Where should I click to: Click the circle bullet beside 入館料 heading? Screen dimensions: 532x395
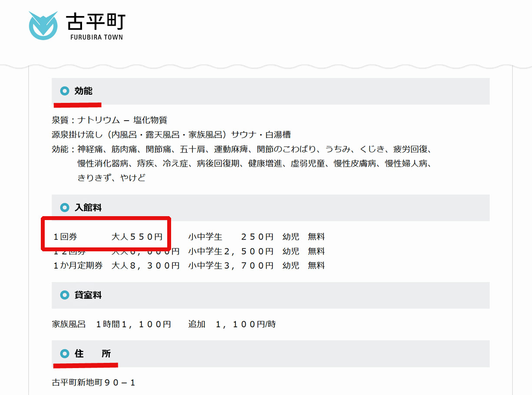(65, 208)
